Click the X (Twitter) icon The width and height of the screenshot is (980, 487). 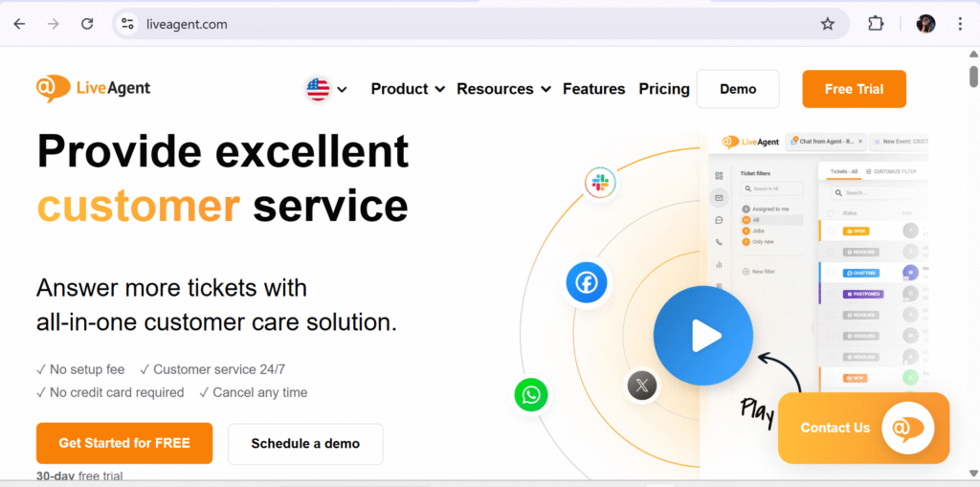point(642,386)
